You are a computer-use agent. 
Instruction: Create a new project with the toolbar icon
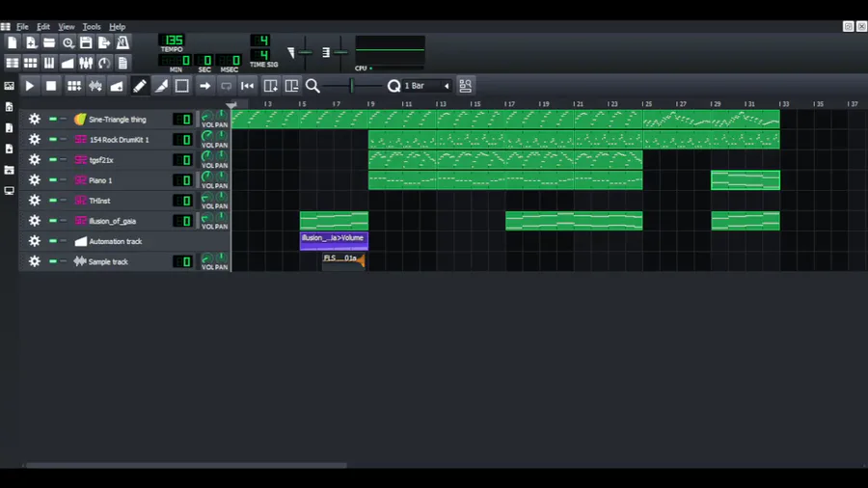pyautogui.click(x=13, y=42)
